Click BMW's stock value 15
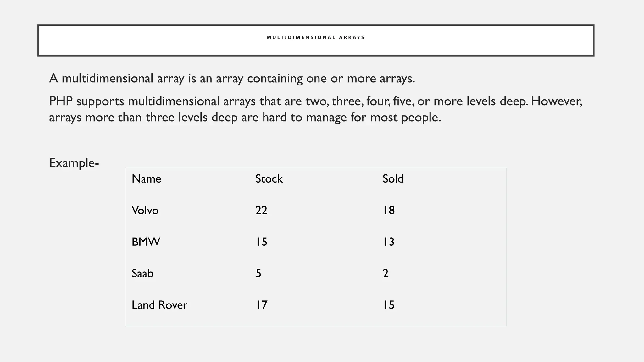This screenshot has width=644, height=362. point(261,242)
